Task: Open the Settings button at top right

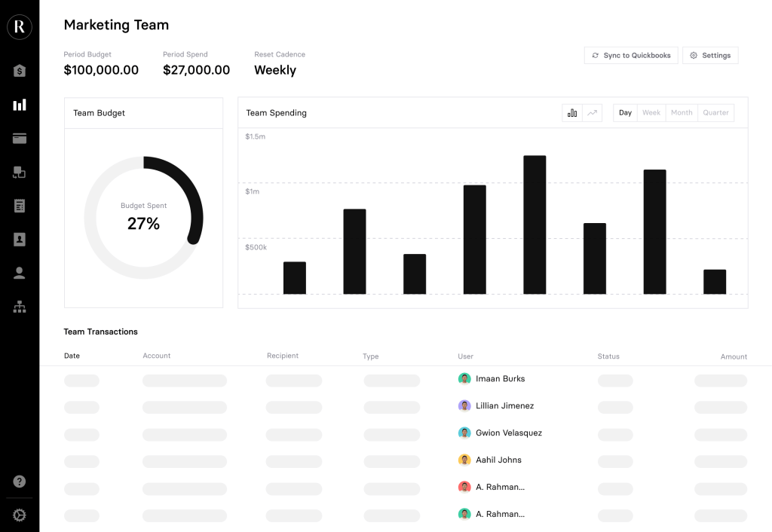Action: point(710,55)
